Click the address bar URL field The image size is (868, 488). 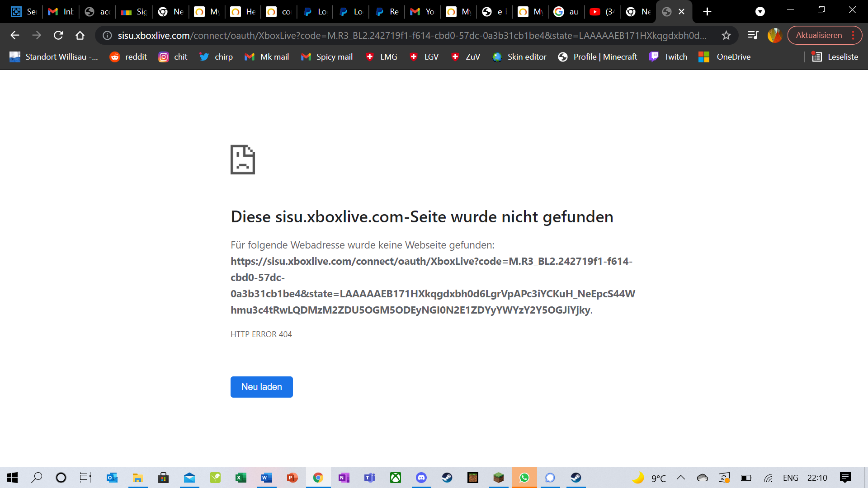[x=407, y=35]
